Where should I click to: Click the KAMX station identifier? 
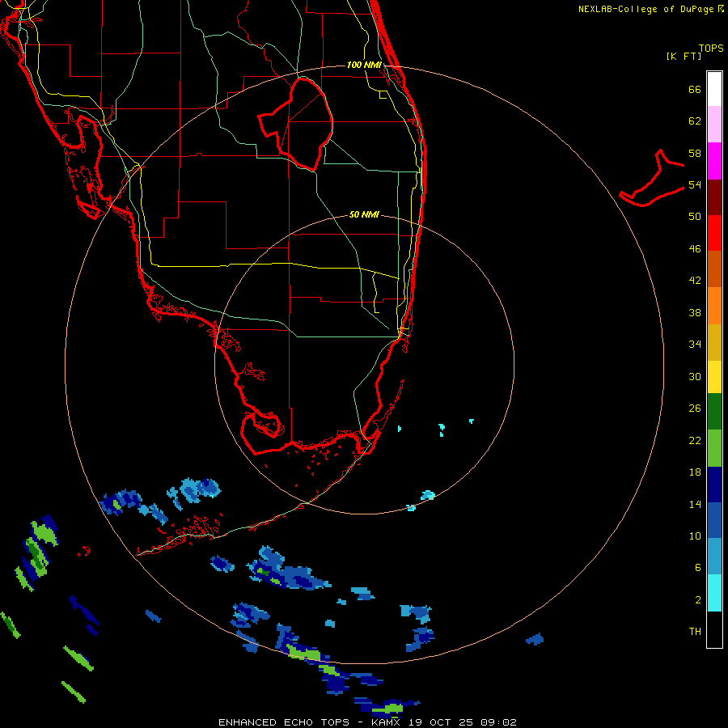385,722
